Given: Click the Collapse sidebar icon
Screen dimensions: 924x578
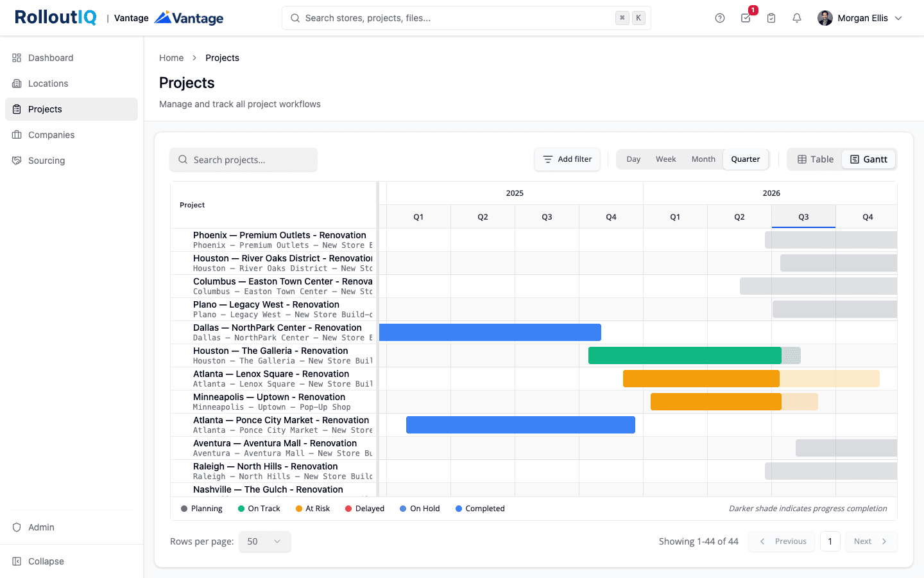Looking at the screenshot, I should [x=17, y=561].
